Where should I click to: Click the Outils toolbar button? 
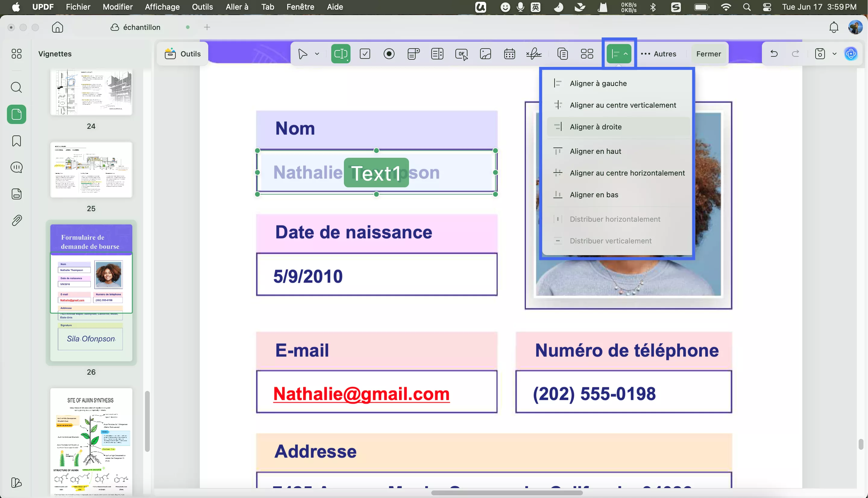pyautogui.click(x=182, y=54)
